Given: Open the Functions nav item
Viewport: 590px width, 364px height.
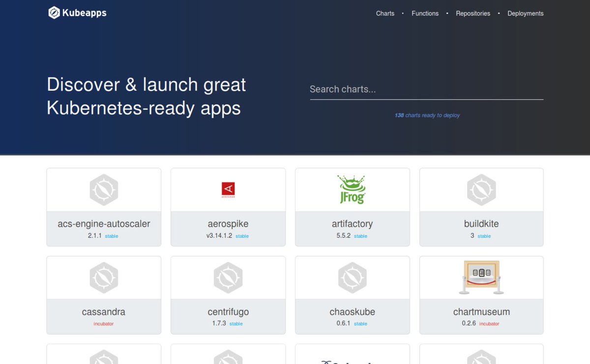Looking at the screenshot, I should 425,13.
